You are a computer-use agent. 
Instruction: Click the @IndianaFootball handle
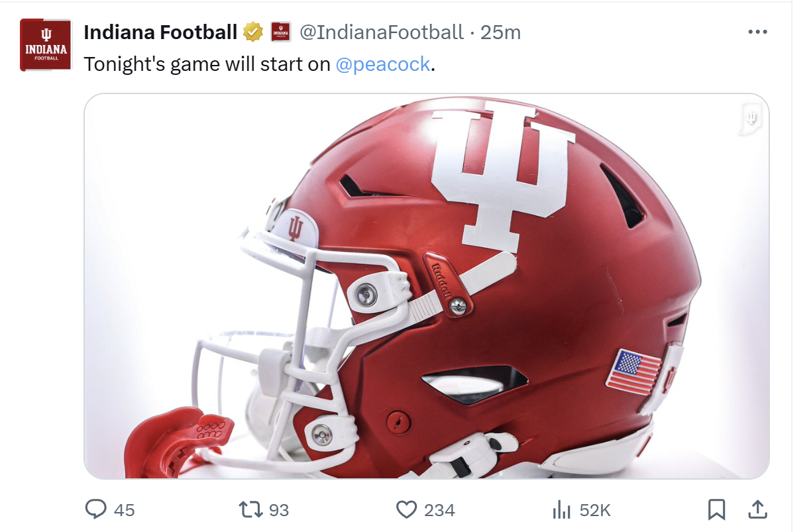381,32
